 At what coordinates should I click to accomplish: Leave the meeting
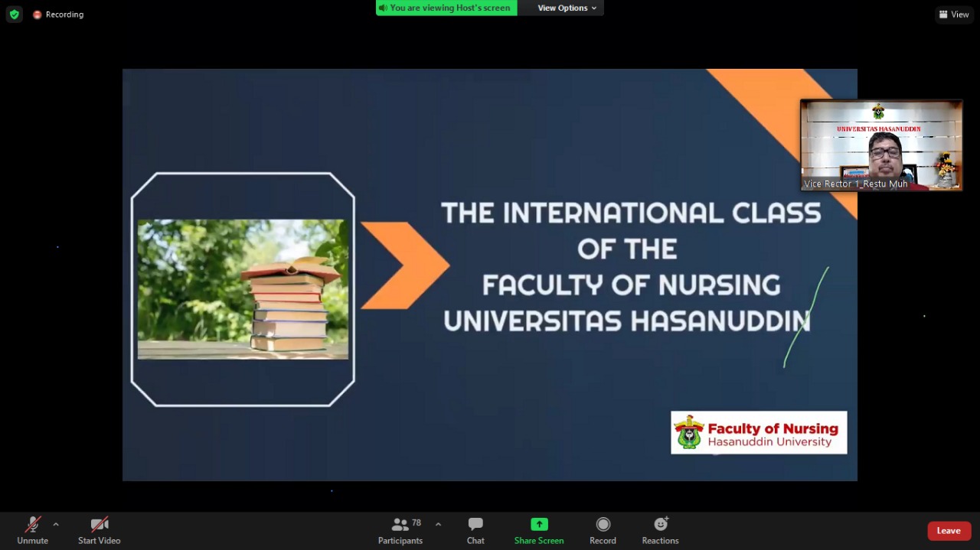(x=949, y=530)
